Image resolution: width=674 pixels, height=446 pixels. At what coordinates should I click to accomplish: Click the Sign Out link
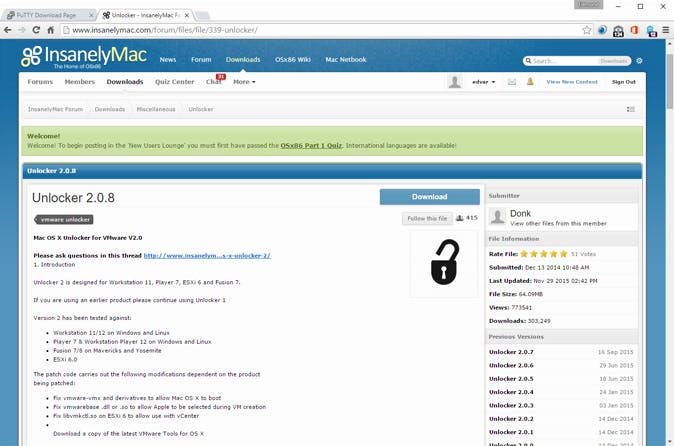pyautogui.click(x=624, y=82)
